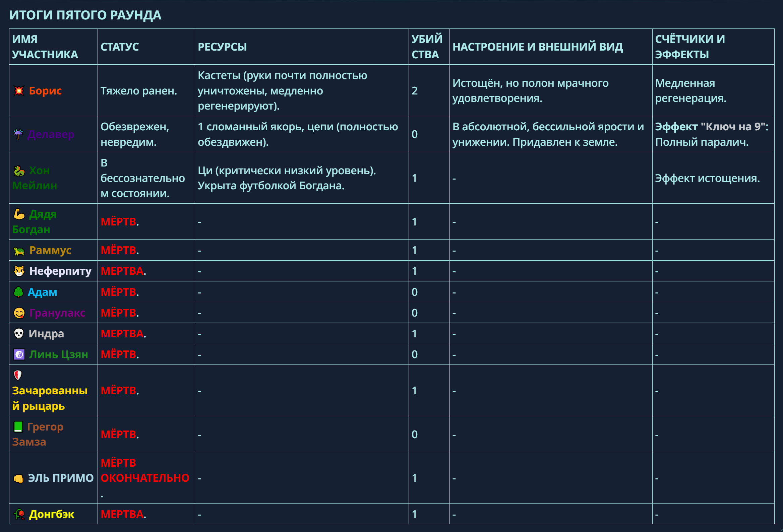Viewport: 783px width, 532px height.
Task: Click the explosion emoji next to Борис
Action: point(19,90)
